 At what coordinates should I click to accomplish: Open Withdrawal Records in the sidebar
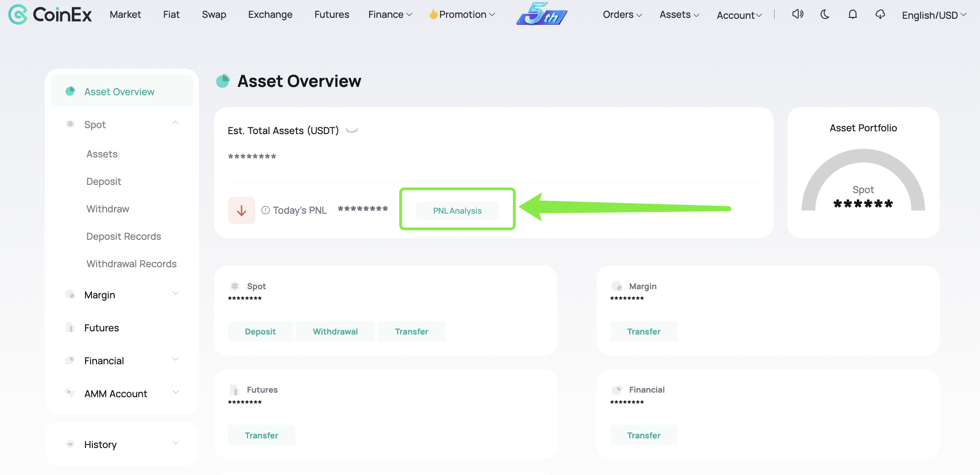coord(131,264)
